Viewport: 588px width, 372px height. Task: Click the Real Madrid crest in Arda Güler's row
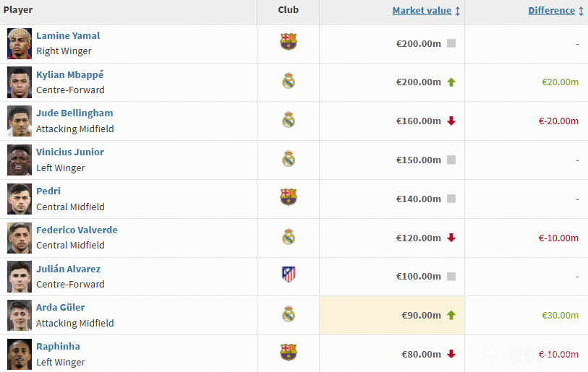288,314
